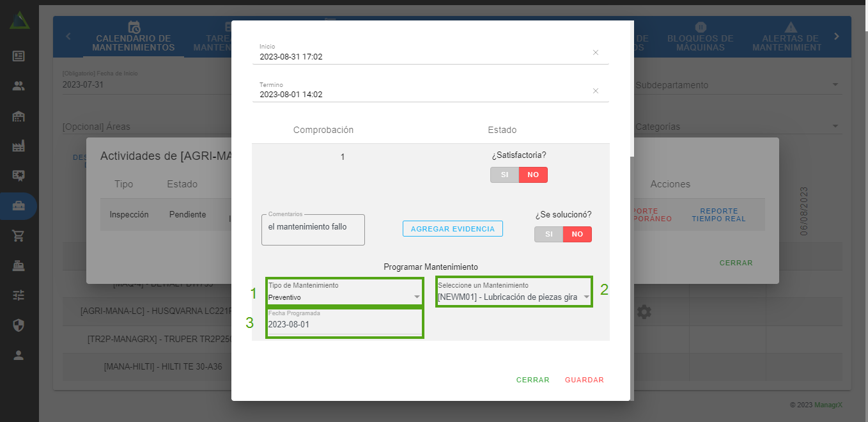
Task: Click the Fecha Programada date field
Action: click(344, 324)
